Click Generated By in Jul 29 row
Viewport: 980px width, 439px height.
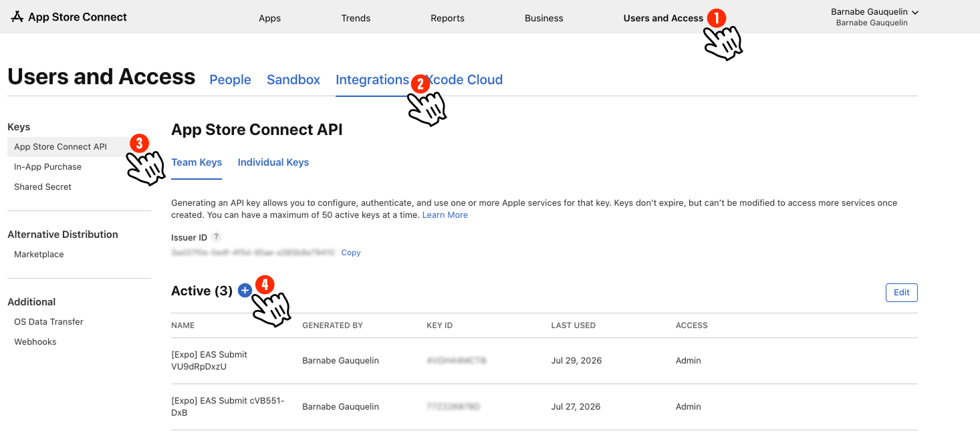pyautogui.click(x=340, y=361)
